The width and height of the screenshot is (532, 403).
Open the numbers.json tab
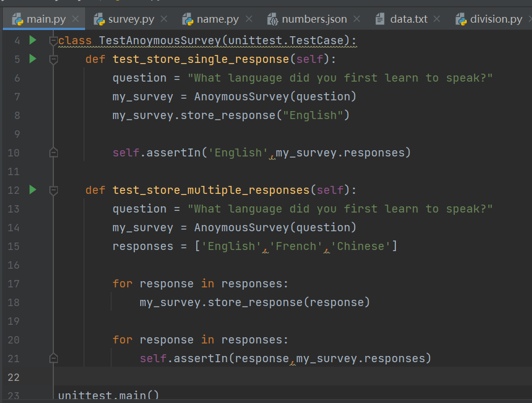coord(314,19)
